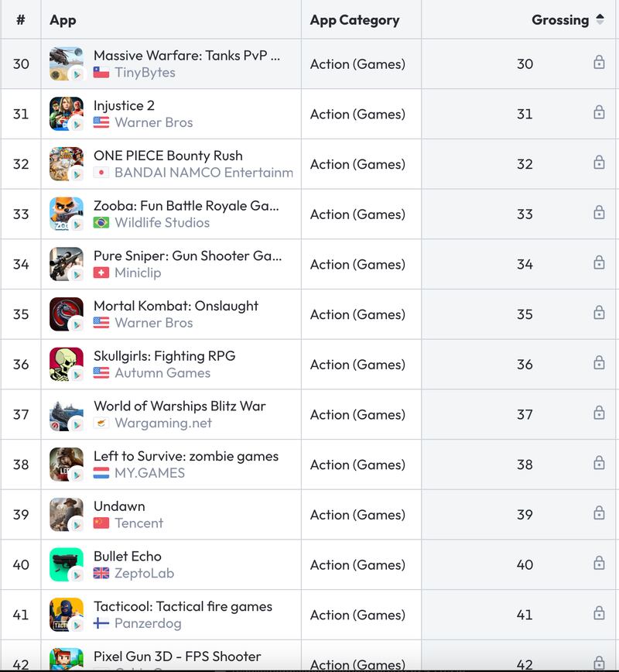Click the Injustice 2 app icon
Screen dimensions: 619x672
click(66, 114)
